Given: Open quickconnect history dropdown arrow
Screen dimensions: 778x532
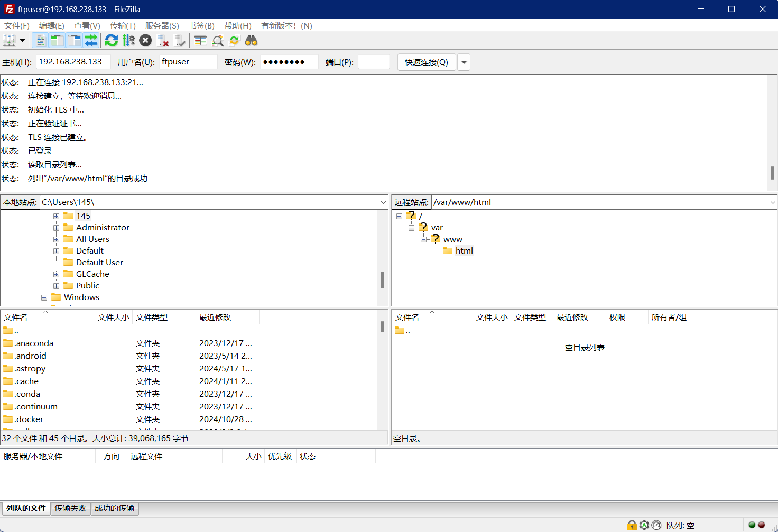Looking at the screenshot, I should click(464, 62).
